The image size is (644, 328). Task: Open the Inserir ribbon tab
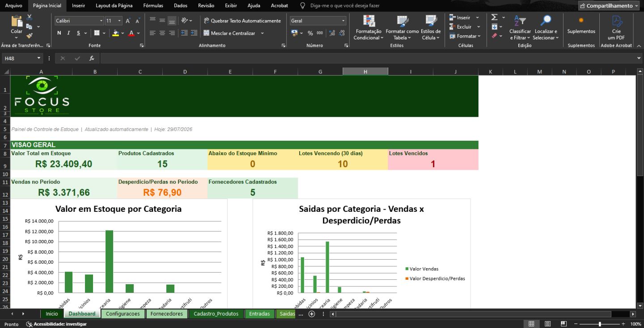click(78, 5)
